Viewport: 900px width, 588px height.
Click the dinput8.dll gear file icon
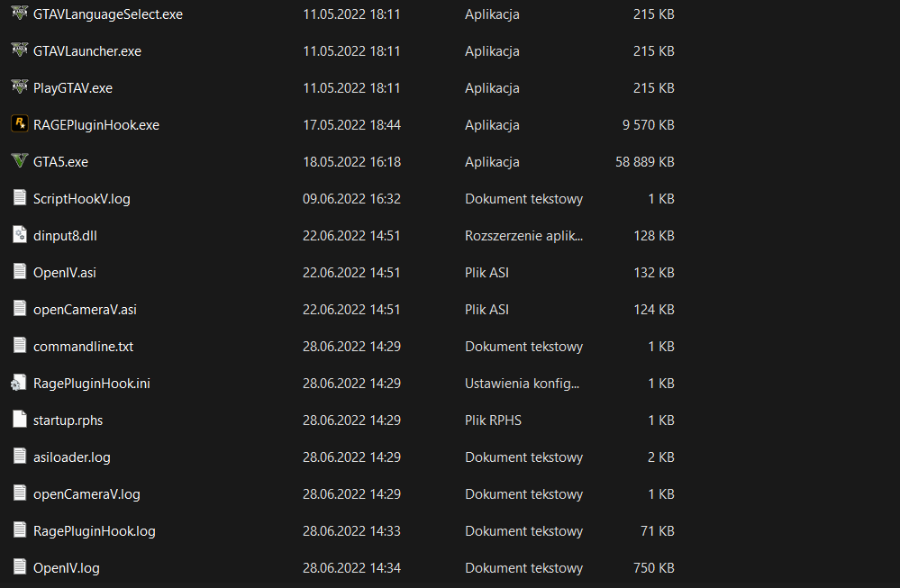pos(20,234)
